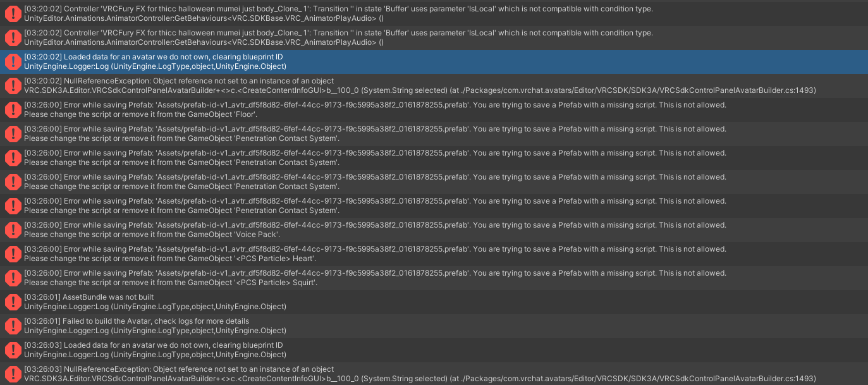868x385 pixels.
Task: Select 03:20:02 NullReferenceException message text
Action: (x=420, y=85)
